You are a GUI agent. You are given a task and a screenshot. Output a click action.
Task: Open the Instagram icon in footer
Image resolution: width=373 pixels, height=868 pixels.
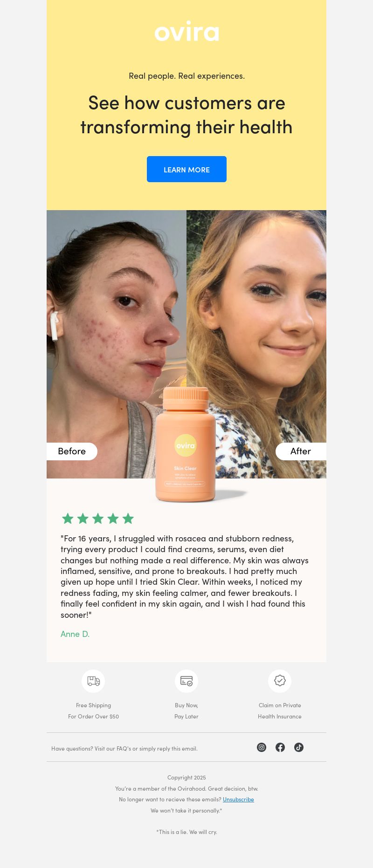pos(262,747)
